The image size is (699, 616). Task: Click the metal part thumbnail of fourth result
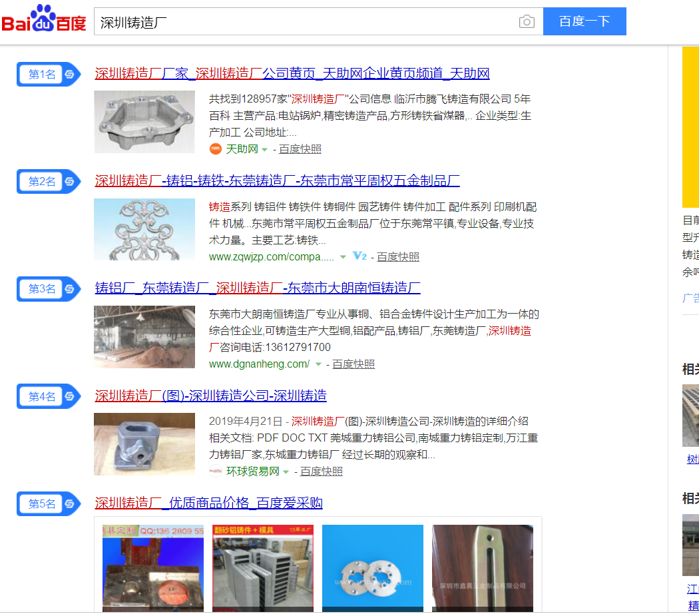144,444
